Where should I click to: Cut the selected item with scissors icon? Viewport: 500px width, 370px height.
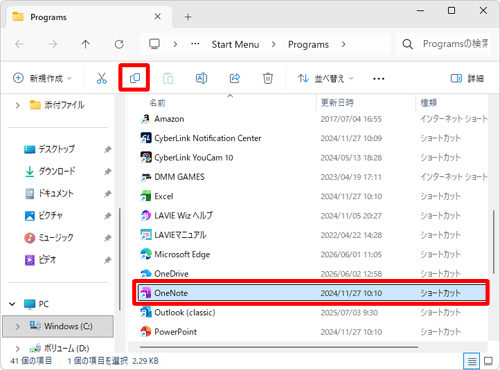pyautogui.click(x=102, y=78)
